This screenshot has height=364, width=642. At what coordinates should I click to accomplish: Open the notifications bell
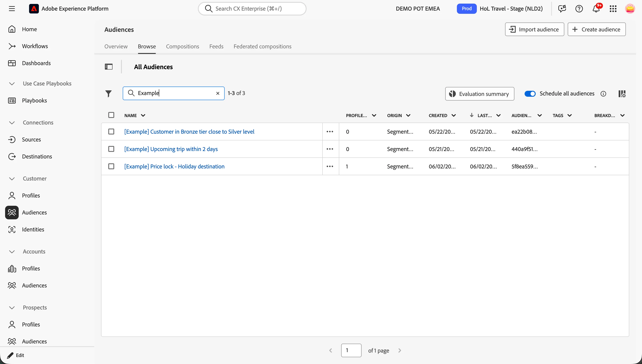(596, 9)
